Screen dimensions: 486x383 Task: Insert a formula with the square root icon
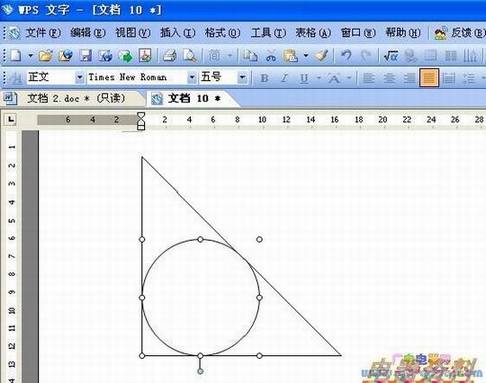tap(391, 55)
